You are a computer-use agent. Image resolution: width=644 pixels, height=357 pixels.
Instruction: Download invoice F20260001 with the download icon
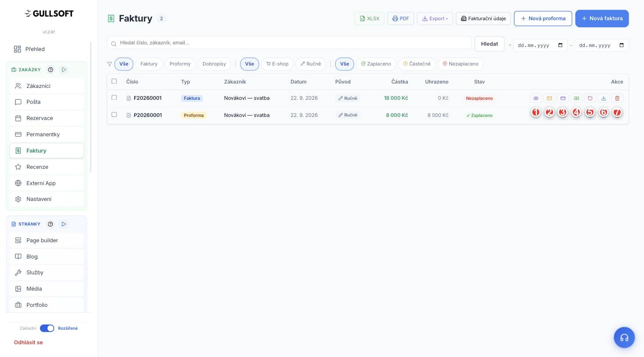point(604,98)
